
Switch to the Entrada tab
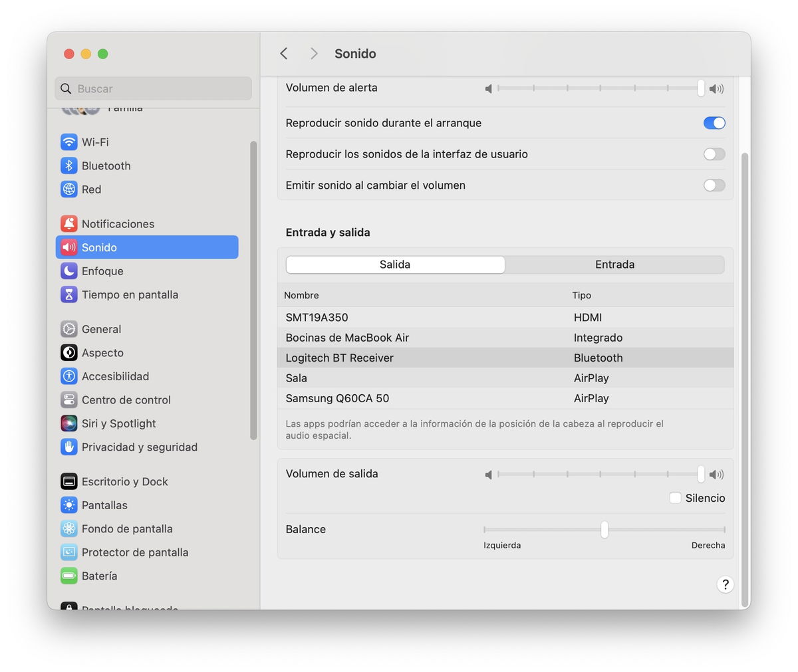pyautogui.click(x=614, y=264)
